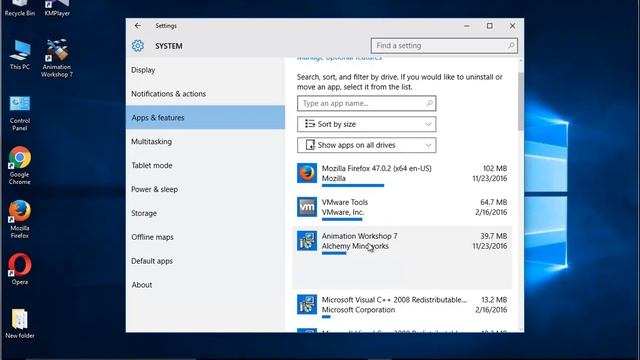Click the 64.7 MB size value
640x360 pixels.
click(493, 202)
